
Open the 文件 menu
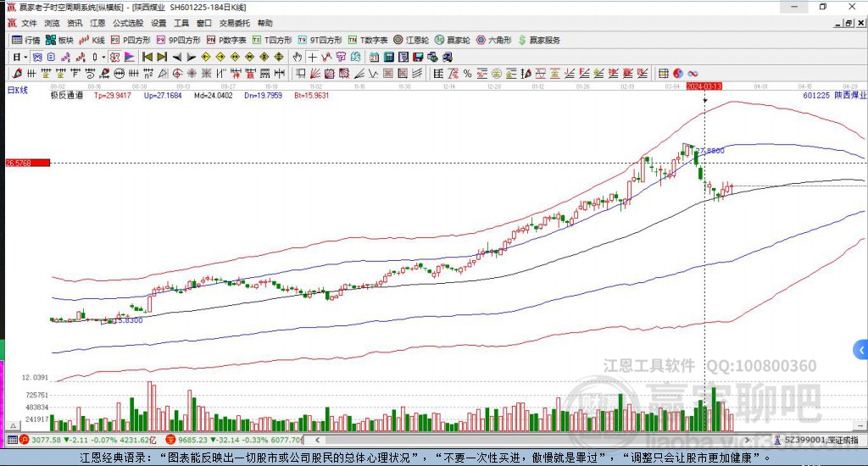coord(29,23)
